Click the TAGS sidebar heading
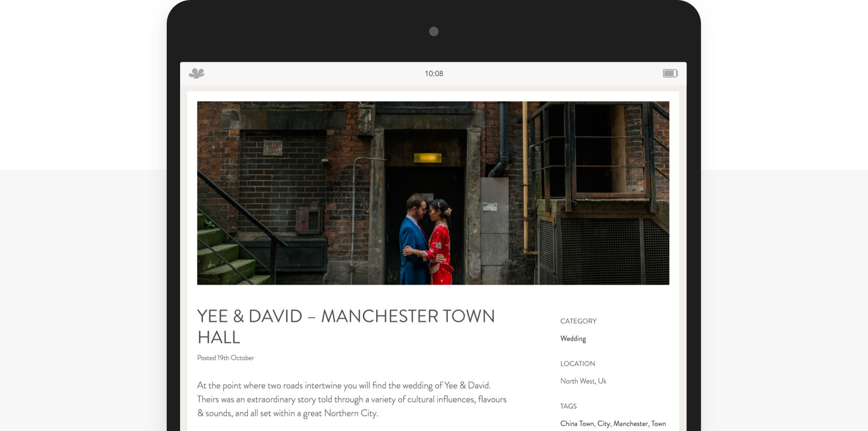 coord(569,407)
